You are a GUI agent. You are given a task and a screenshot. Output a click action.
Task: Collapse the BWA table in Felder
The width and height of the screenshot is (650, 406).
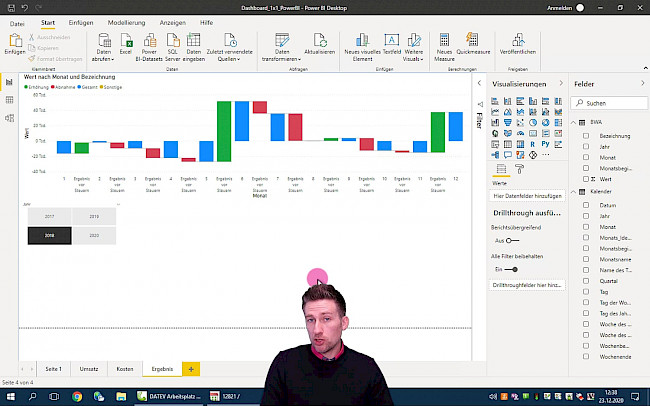573,121
